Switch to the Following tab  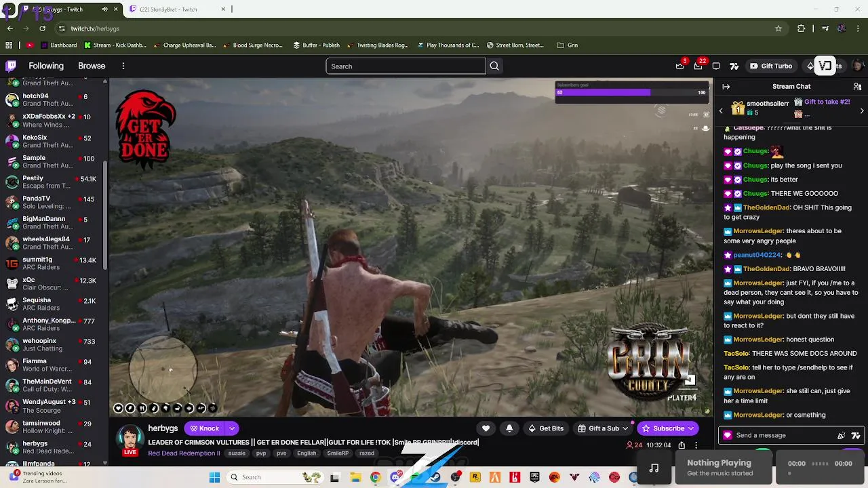(46, 66)
